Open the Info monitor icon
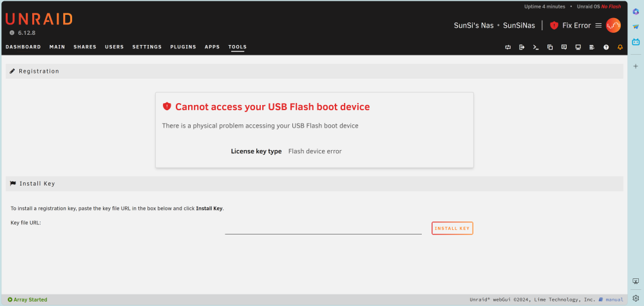Image resolution: width=644 pixels, height=306 pixels. (578, 47)
